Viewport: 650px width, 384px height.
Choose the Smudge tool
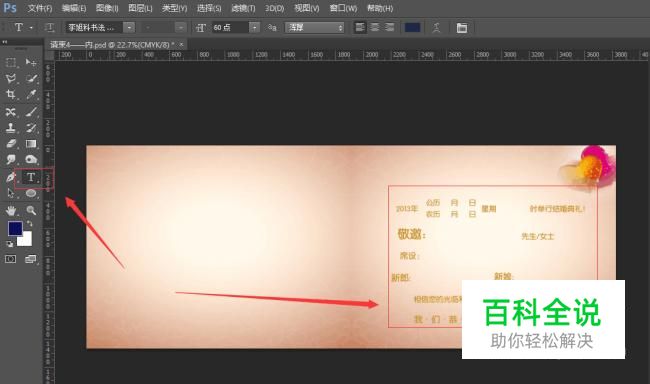[11, 160]
